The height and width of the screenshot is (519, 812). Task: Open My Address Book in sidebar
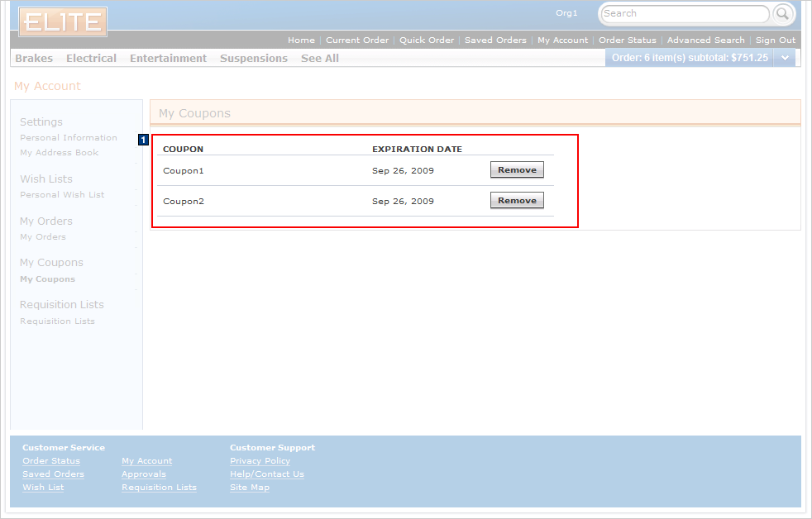click(59, 152)
